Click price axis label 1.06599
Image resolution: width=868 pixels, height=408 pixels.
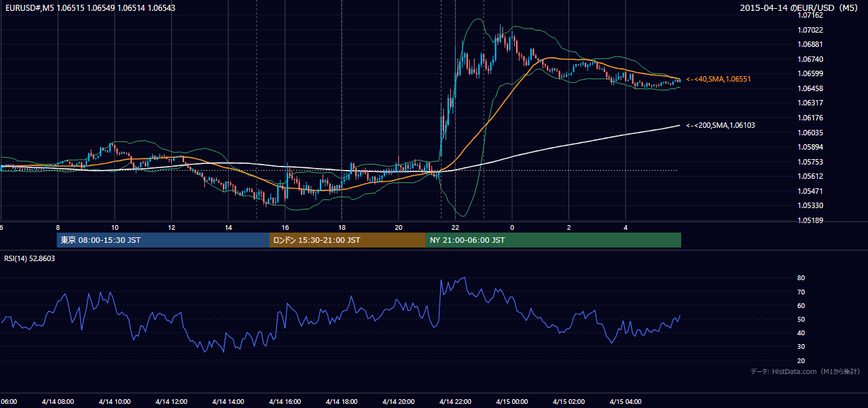pyautogui.click(x=811, y=74)
